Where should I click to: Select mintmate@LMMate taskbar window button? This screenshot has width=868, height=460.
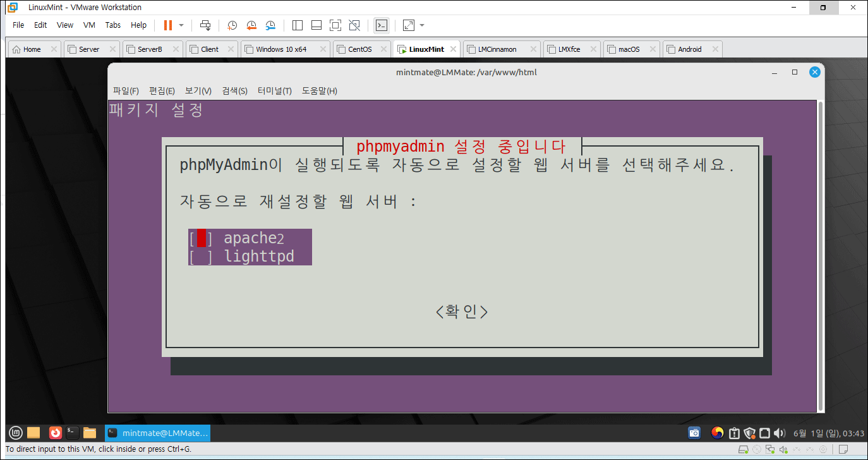(157, 433)
